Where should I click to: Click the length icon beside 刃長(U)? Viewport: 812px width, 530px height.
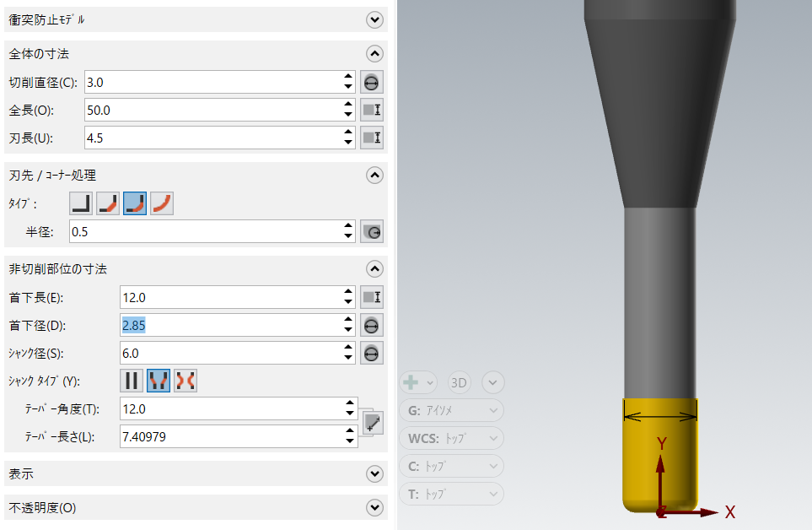(372, 138)
